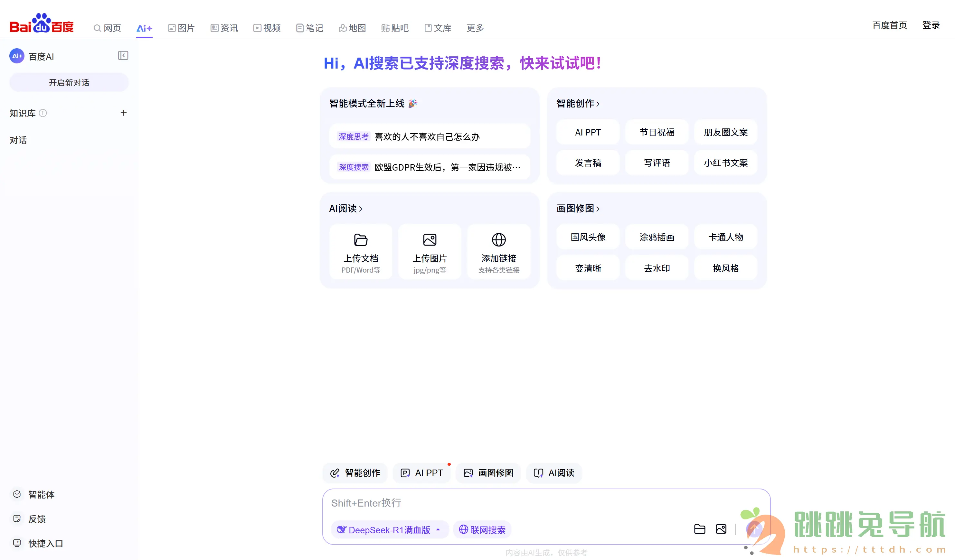Viewport: 955px width, 560px height.
Task: Click AI阅读 quick action chip
Action: pos(554,473)
